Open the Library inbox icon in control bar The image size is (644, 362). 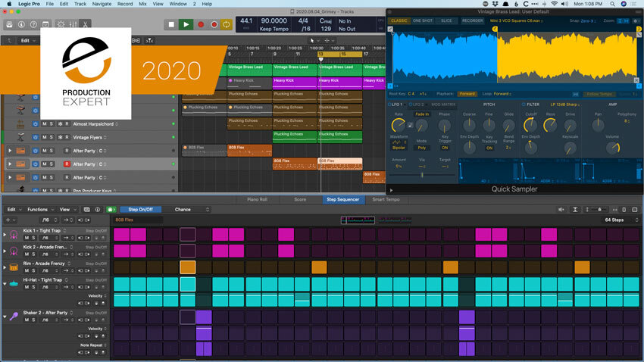pyautogui.click(x=9, y=25)
